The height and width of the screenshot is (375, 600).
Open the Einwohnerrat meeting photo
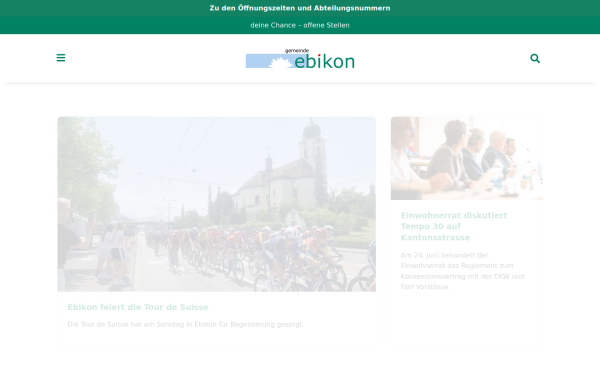pos(466,158)
